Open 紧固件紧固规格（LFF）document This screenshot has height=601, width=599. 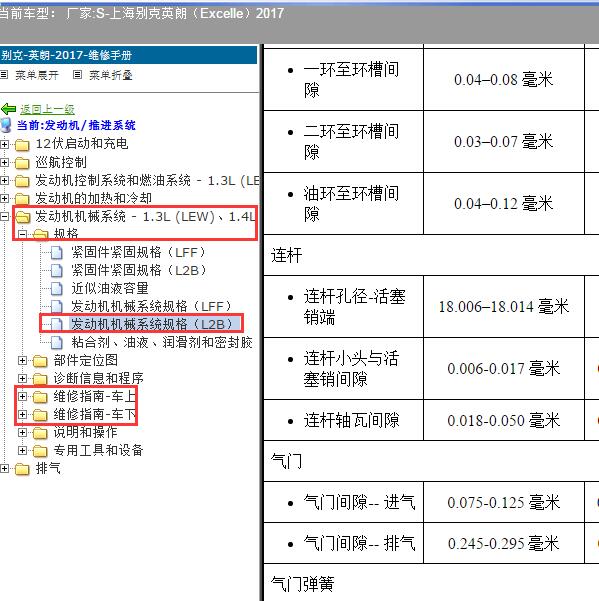point(138,253)
